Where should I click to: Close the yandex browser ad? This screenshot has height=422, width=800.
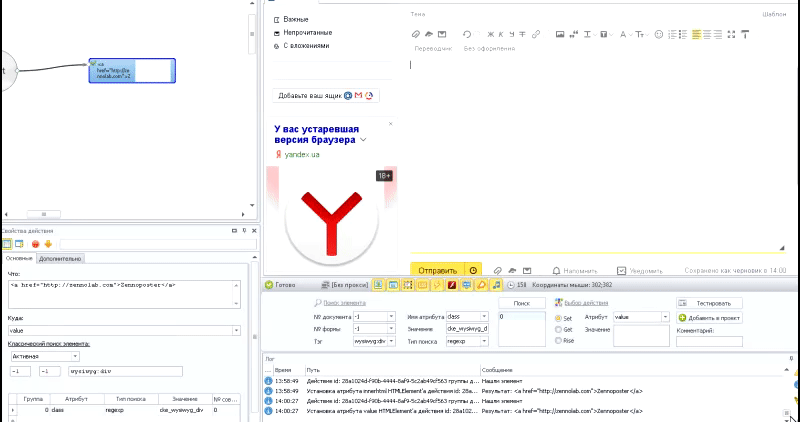(391, 123)
